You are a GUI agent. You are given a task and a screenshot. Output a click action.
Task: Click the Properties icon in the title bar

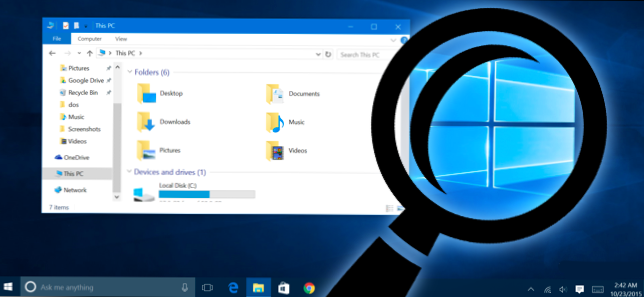65,26
